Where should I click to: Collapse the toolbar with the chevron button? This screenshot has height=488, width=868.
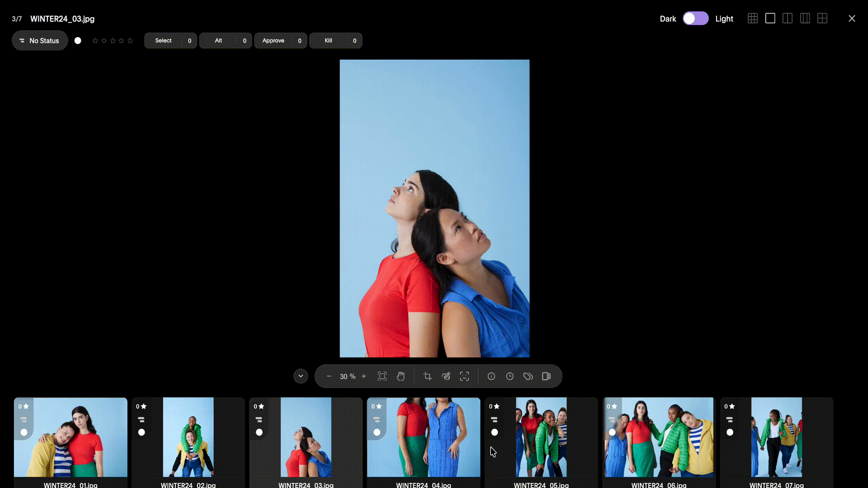(x=301, y=376)
